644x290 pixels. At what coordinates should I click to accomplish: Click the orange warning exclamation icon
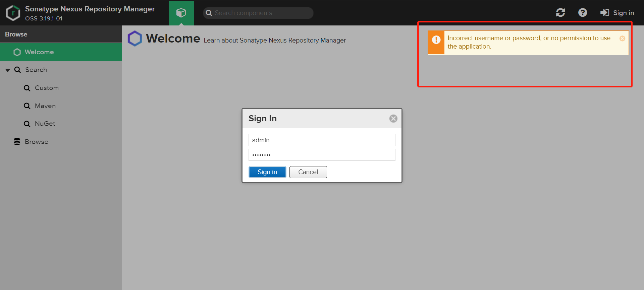436,40
